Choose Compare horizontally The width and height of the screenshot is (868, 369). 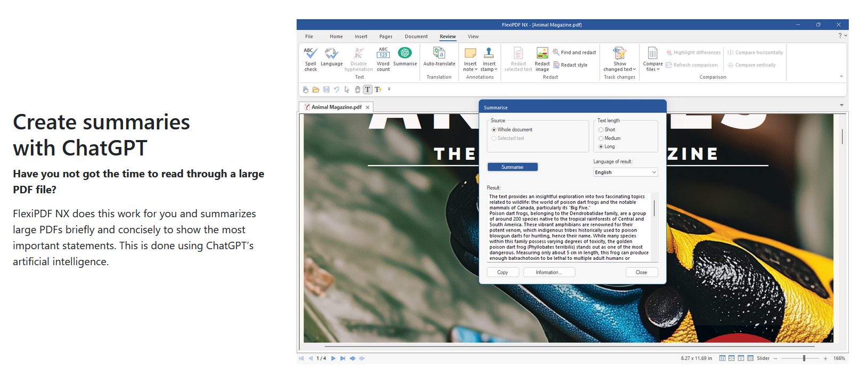(755, 53)
